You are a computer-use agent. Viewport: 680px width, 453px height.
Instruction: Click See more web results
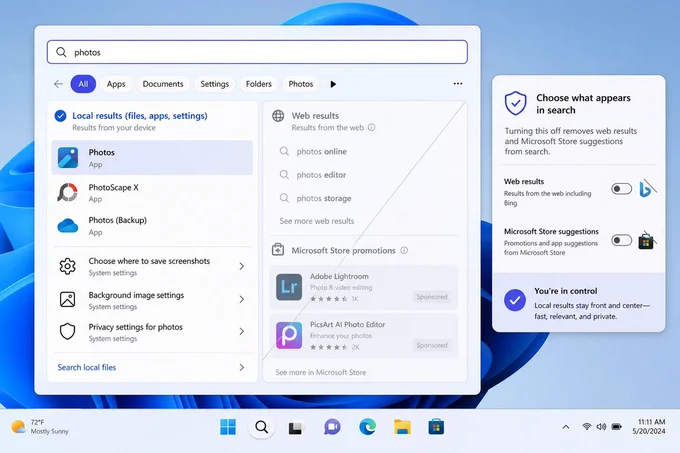[317, 221]
